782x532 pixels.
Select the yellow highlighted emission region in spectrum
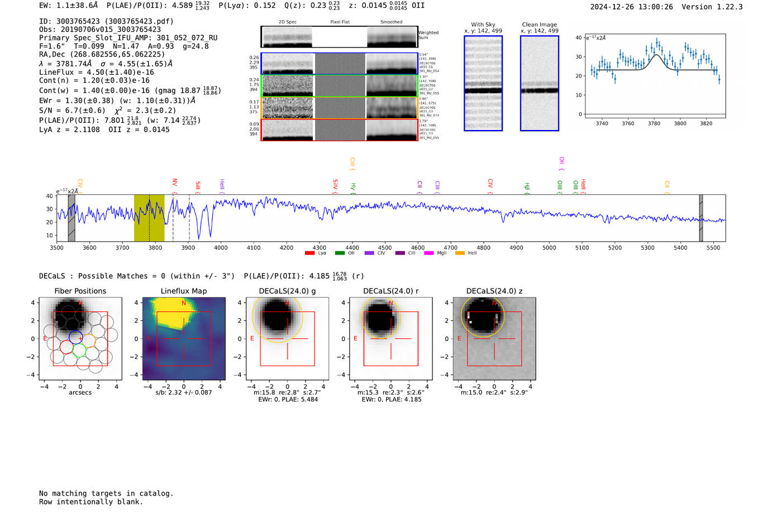pyautogui.click(x=149, y=218)
